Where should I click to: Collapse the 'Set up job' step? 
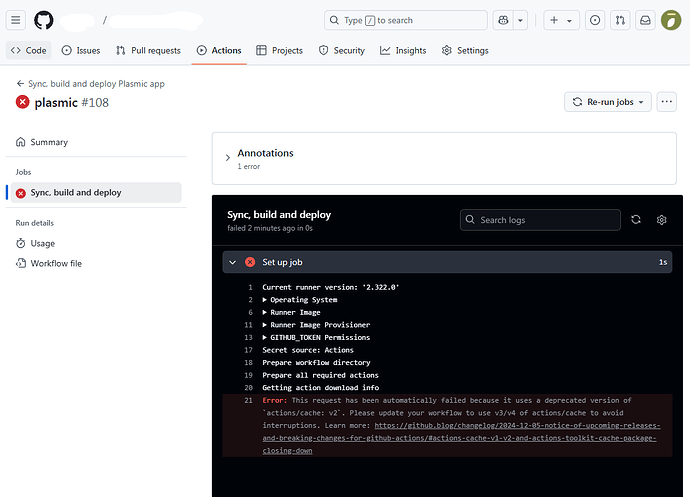(x=447, y=262)
